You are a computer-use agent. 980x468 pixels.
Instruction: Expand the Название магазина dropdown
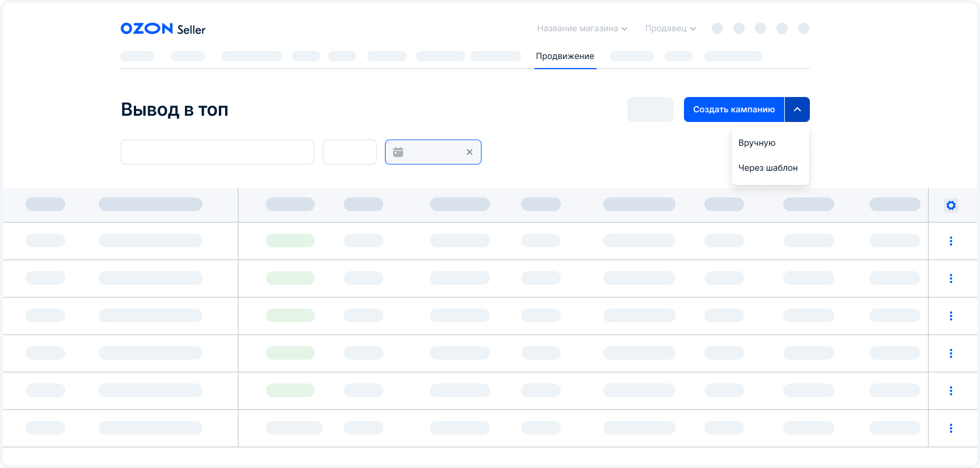[x=582, y=28]
